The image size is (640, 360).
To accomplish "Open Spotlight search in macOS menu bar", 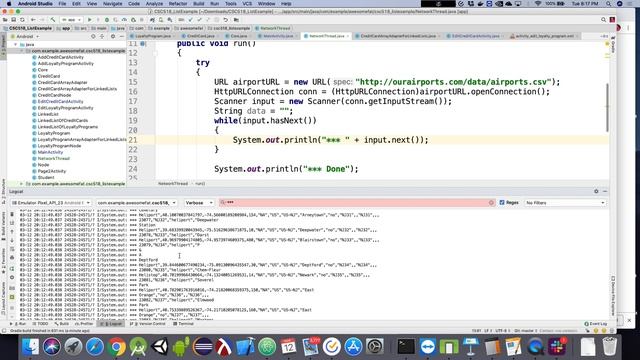I will click(609, 4).
